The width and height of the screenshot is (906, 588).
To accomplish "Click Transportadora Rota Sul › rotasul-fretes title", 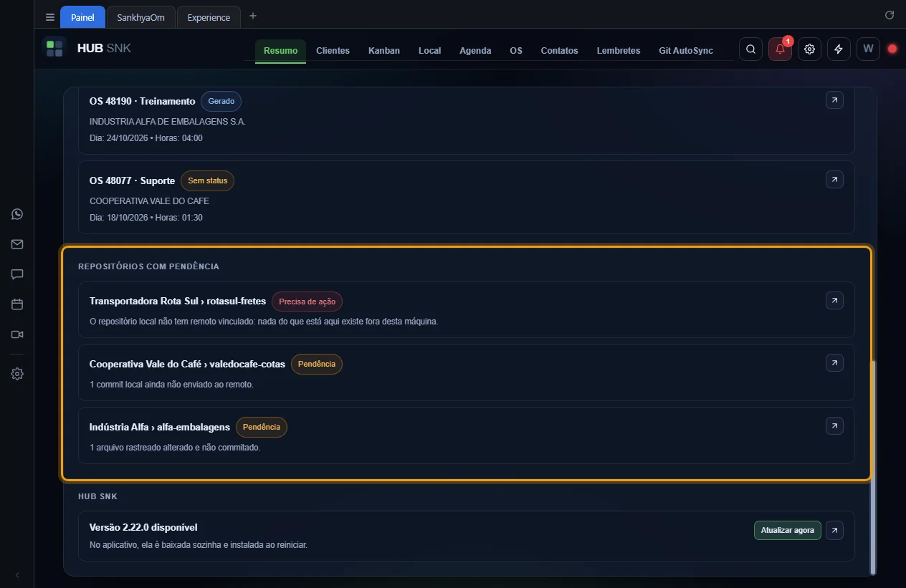I will click(x=178, y=302).
